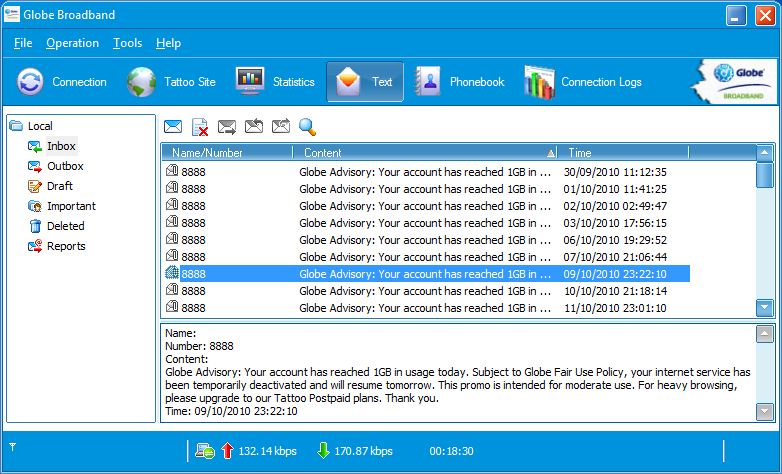Click the signal strength antenna icon
This screenshot has width=782, height=474.
click(x=12, y=447)
